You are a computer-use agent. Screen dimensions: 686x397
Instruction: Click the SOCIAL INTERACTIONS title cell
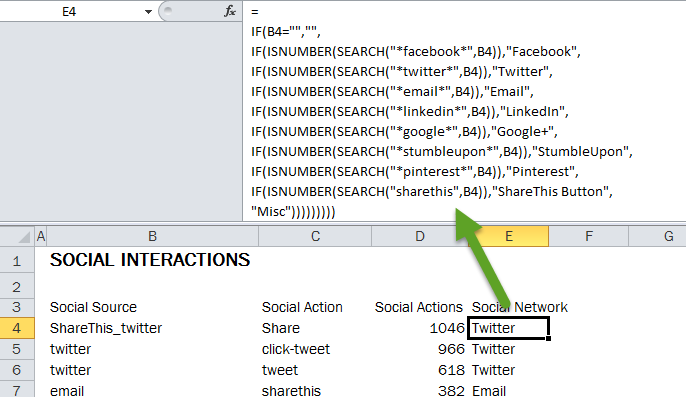[150, 260]
